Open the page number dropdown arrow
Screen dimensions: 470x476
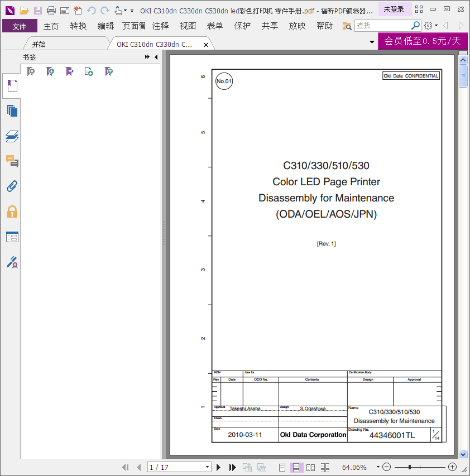click(x=207, y=467)
